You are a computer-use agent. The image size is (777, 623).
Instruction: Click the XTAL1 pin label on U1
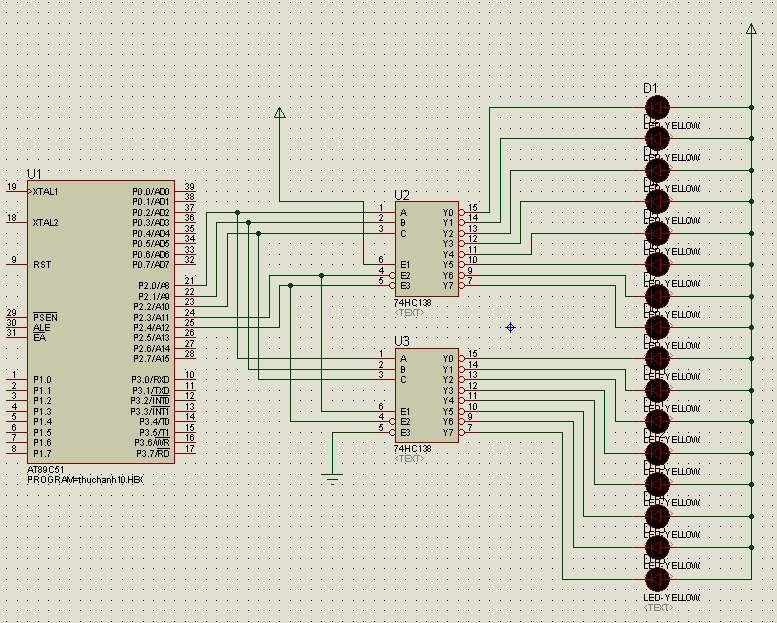[x=45, y=192]
